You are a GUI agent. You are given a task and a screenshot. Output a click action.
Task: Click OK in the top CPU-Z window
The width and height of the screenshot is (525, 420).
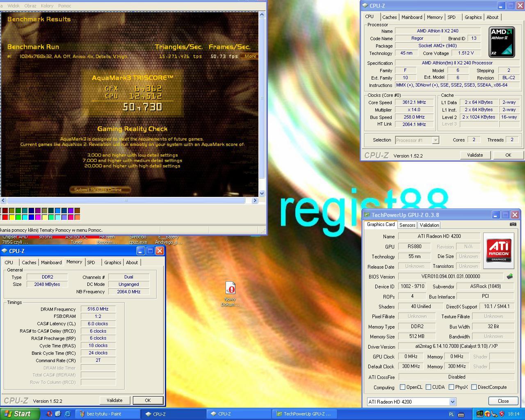click(x=508, y=155)
